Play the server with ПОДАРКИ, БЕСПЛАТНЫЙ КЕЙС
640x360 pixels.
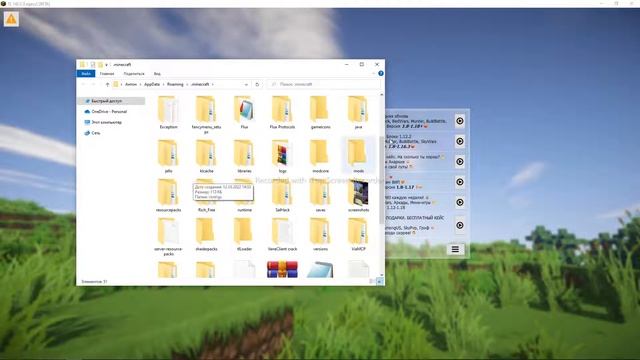click(460, 225)
